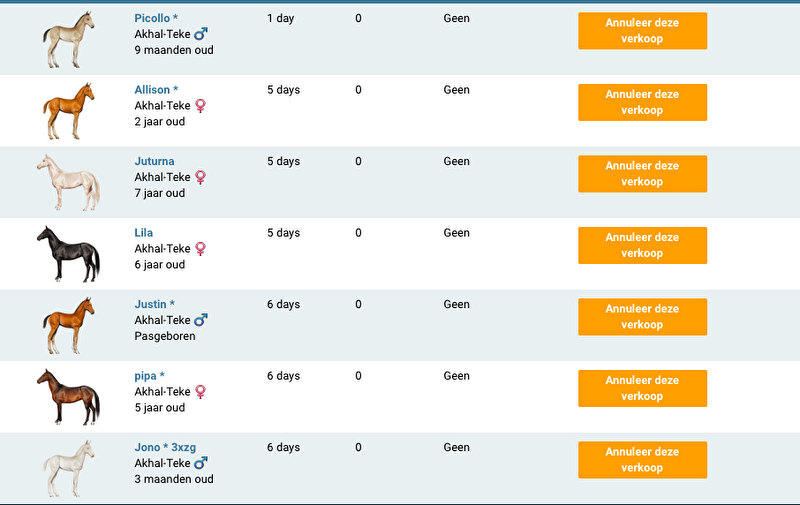Screen dimensions: 800x505
Task: Select the black horse image for Lila
Action: click(69, 254)
